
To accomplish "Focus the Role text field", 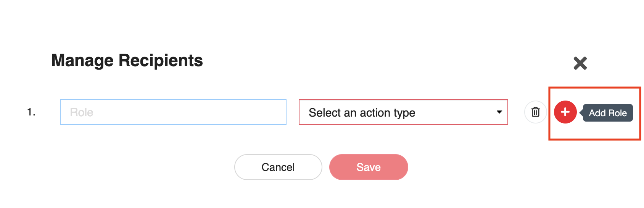I will tap(173, 112).
